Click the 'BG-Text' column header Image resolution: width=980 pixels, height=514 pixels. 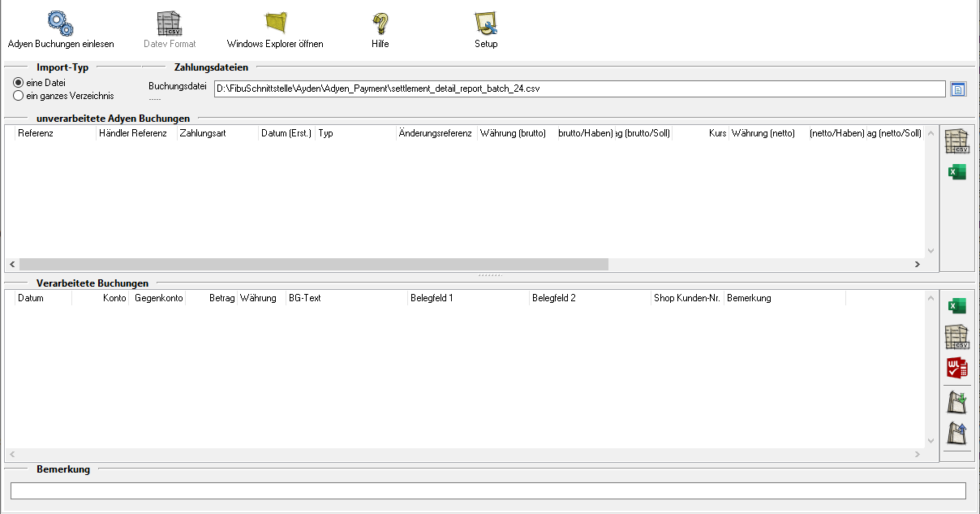pyautogui.click(x=346, y=298)
